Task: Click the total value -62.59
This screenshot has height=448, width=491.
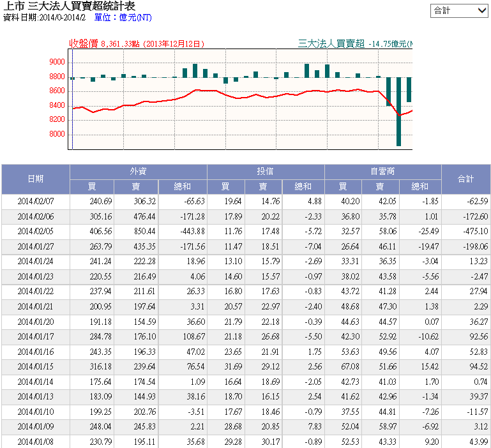Action: click(477, 201)
